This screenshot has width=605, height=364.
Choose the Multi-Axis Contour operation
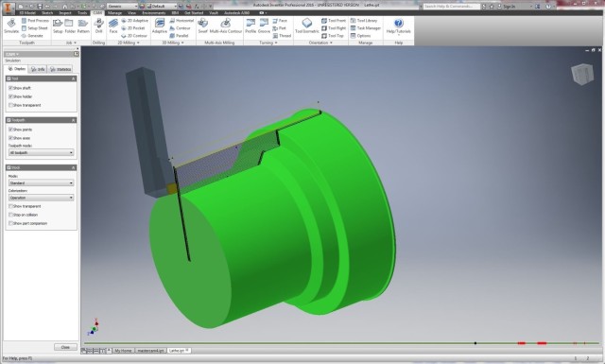pyautogui.click(x=225, y=26)
